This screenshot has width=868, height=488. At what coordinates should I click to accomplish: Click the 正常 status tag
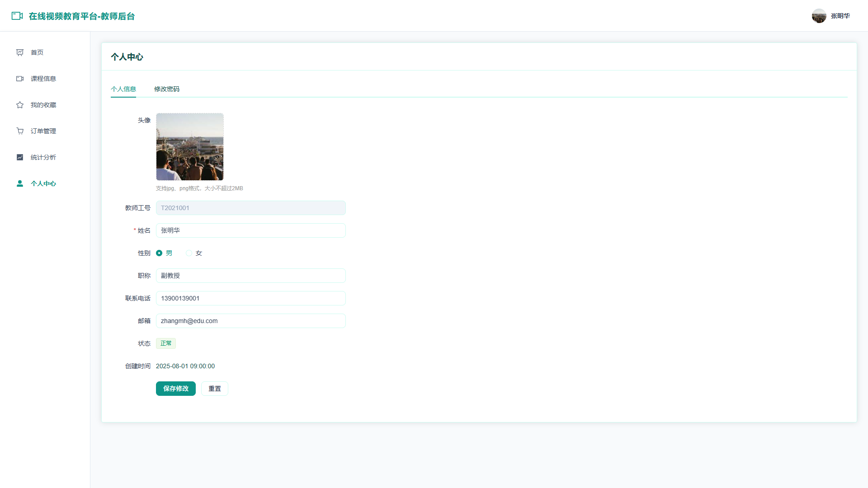tap(166, 343)
